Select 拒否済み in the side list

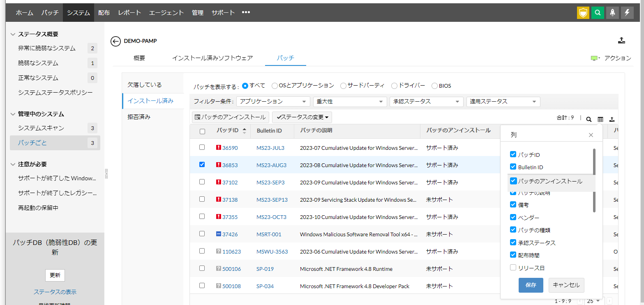pyautogui.click(x=139, y=117)
